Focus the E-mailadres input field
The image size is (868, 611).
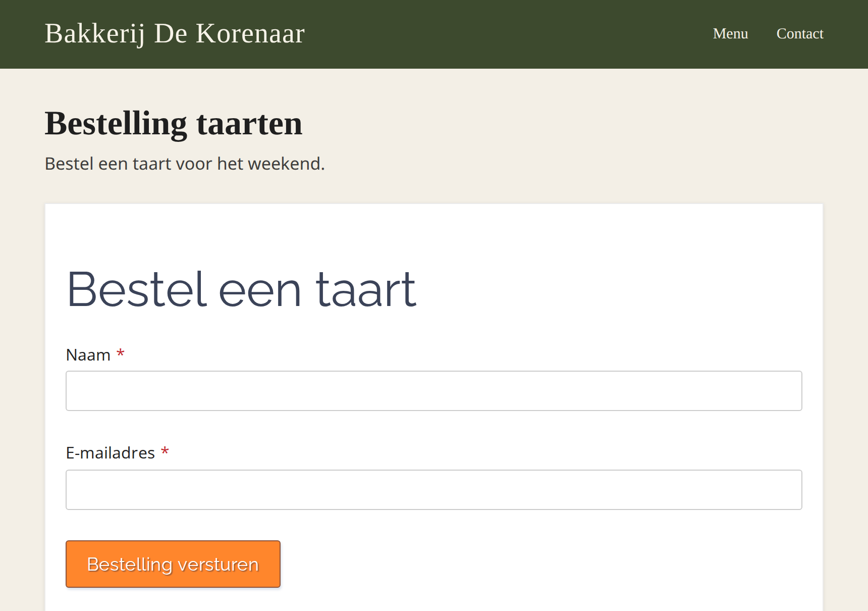[434, 490]
